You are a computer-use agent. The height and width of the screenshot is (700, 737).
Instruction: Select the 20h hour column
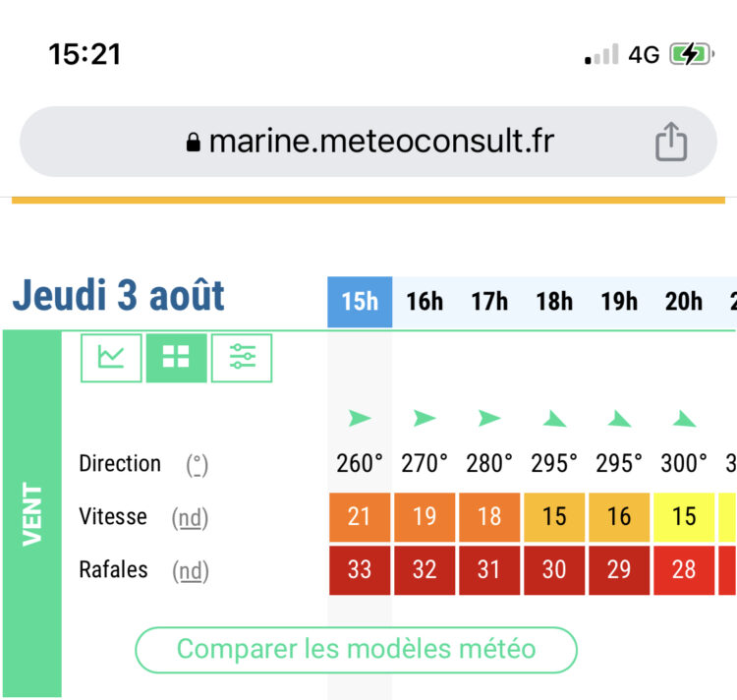click(x=684, y=302)
